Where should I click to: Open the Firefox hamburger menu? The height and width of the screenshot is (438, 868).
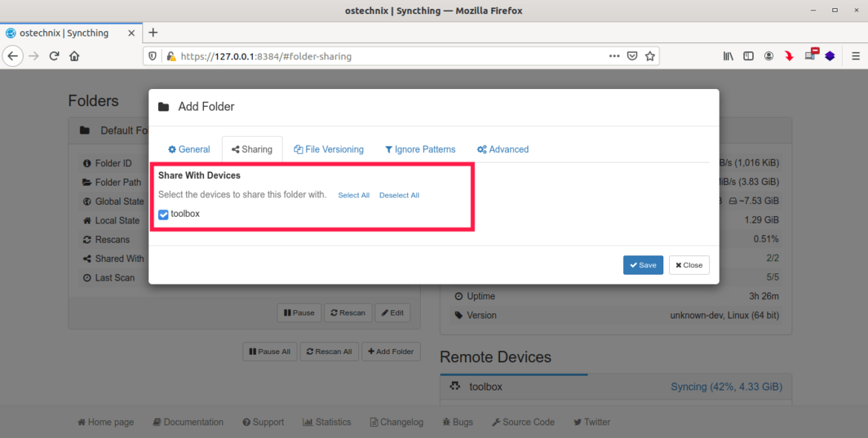[x=855, y=56]
